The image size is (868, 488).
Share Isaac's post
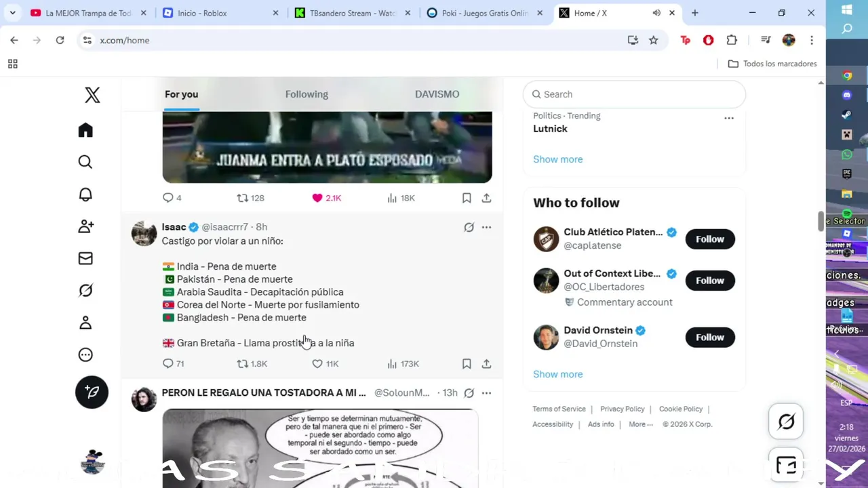(x=486, y=364)
